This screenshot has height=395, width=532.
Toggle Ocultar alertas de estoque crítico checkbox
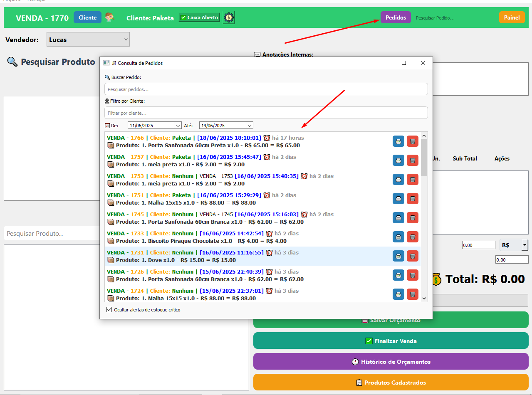click(x=109, y=310)
